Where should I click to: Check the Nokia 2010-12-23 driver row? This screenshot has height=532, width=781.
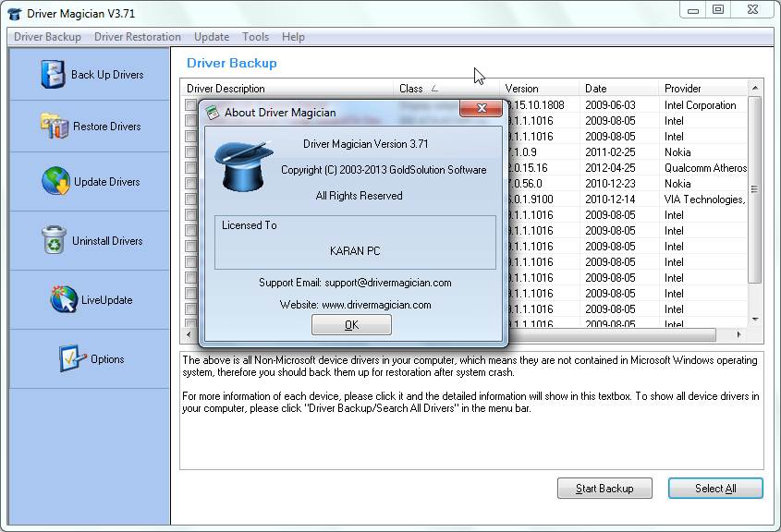[x=190, y=183]
